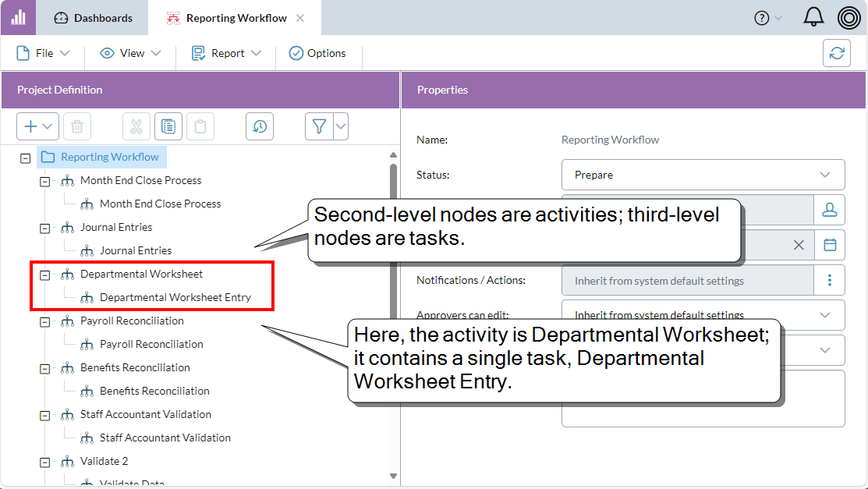Viewport: 868px width, 489px height.
Task: Refresh using the top-right refresh button
Action: 837,53
